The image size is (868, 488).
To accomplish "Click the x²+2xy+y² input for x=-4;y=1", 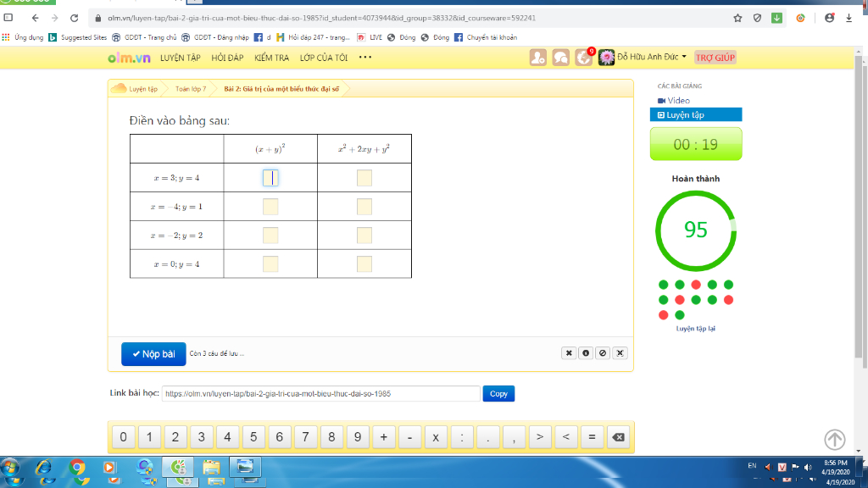I will 364,207.
